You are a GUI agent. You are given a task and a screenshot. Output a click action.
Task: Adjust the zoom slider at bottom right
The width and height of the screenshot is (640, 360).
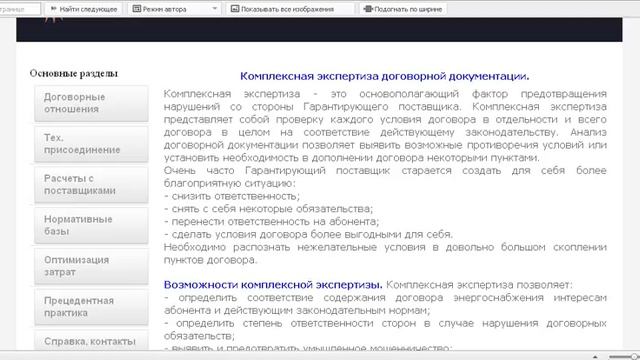tap(624, 356)
